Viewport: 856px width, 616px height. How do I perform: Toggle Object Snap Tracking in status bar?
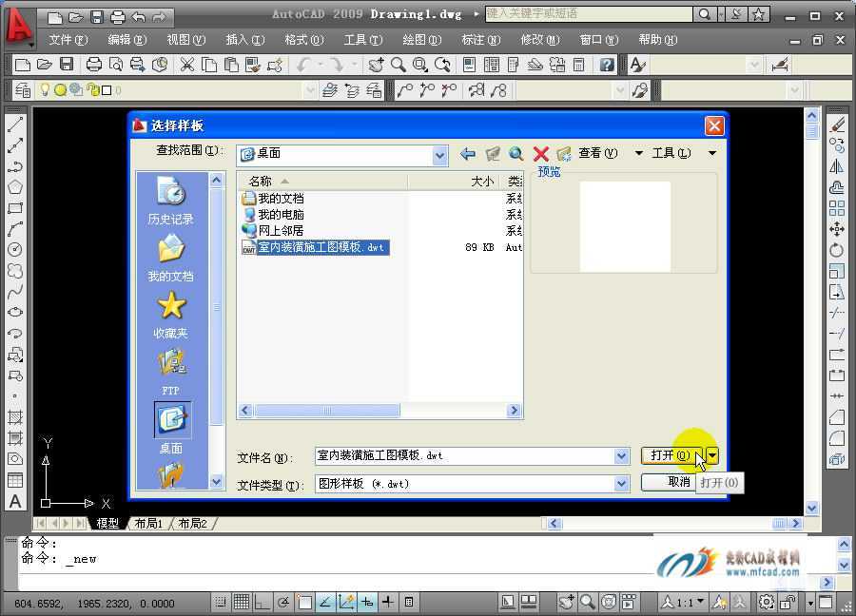point(325,603)
